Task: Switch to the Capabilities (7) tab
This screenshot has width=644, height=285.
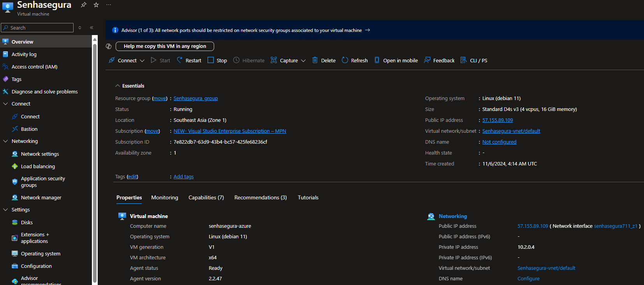Action: click(x=206, y=197)
